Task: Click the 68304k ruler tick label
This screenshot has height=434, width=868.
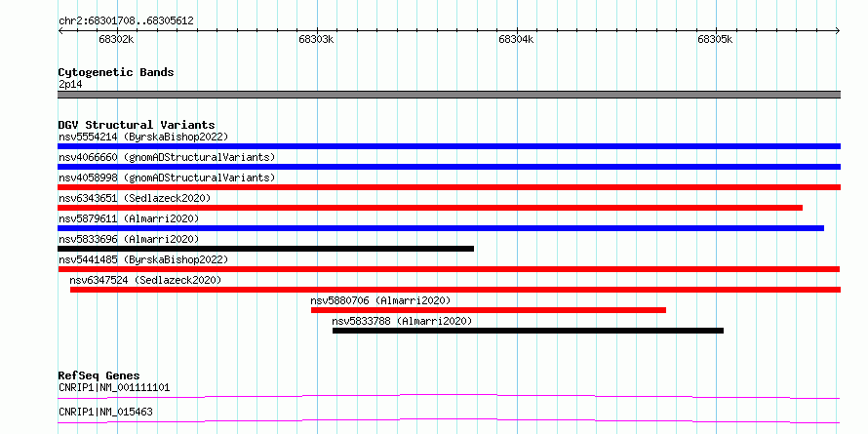Action: tap(516, 39)
